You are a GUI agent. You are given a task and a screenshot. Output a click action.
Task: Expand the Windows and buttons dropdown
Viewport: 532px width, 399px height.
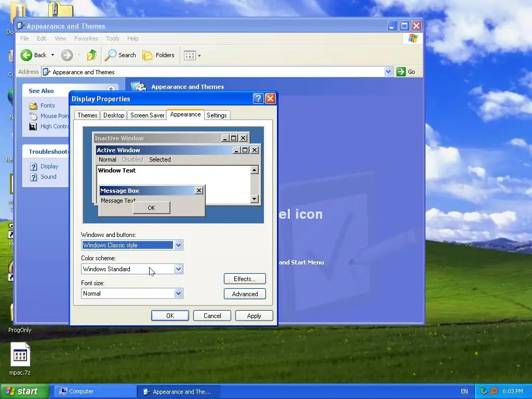tap(179, 245)
